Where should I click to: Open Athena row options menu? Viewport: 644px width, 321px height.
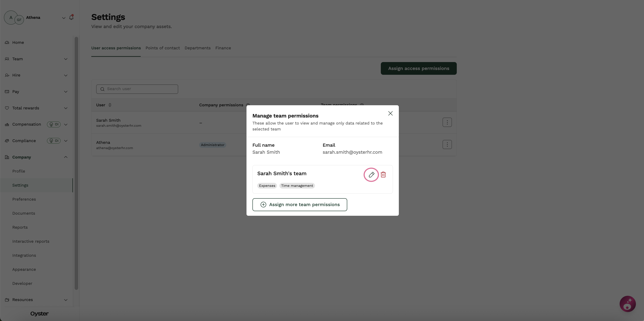[x=447, y=144]
